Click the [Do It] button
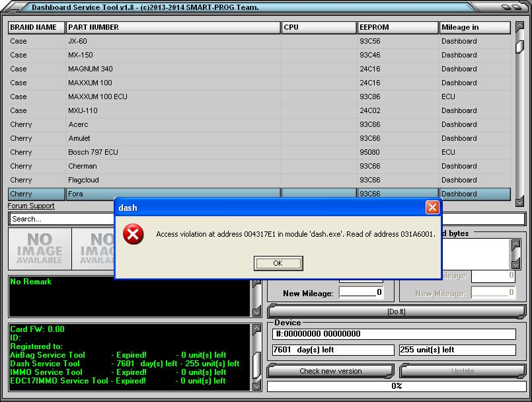 click(x=397, y=311)
